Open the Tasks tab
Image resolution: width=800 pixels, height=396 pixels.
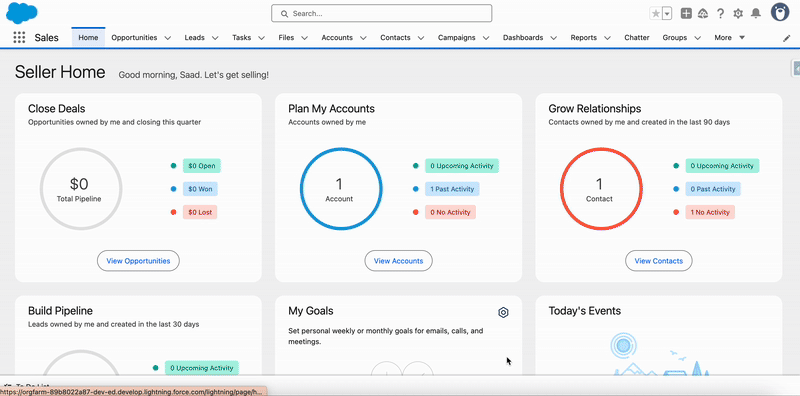[242, 37]
